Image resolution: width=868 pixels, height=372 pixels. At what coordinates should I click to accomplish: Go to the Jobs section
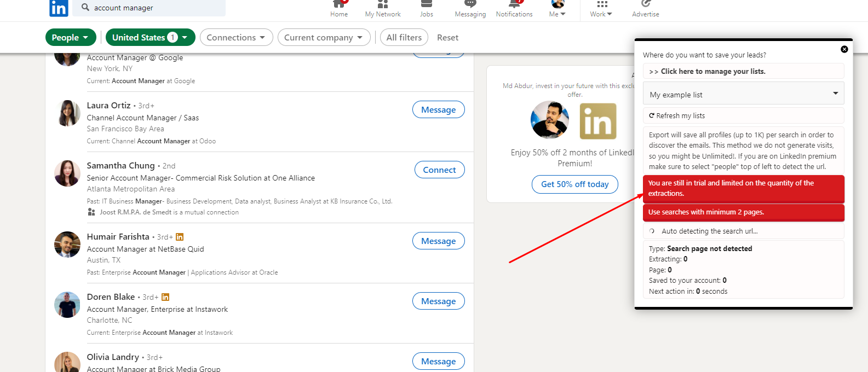(427, 9)
